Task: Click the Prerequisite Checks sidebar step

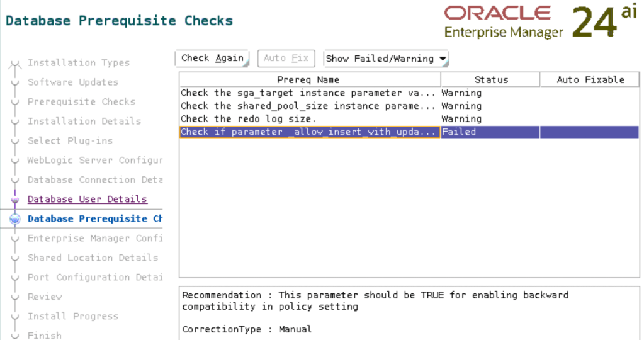Action: point(81,102)
